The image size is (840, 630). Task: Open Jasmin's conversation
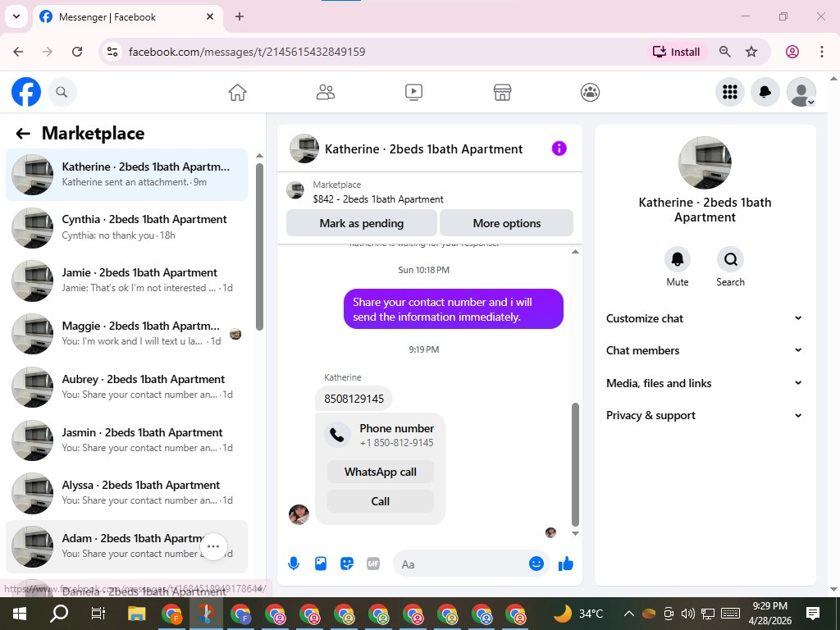coord(127,441)
